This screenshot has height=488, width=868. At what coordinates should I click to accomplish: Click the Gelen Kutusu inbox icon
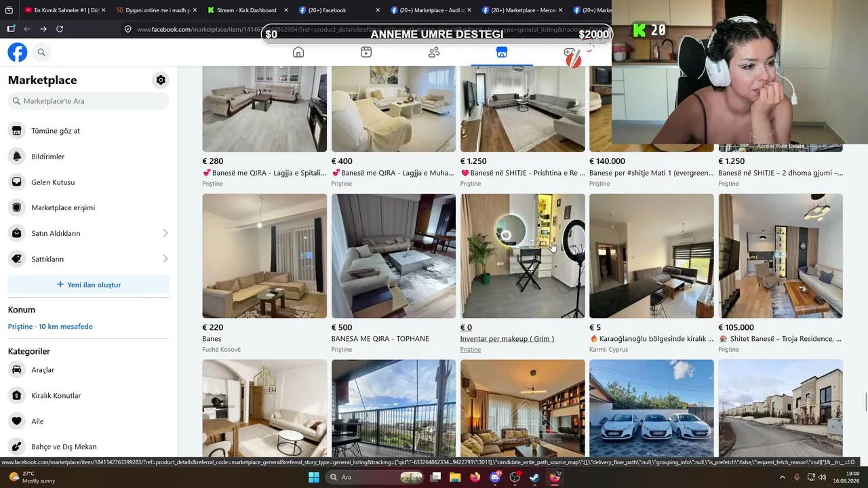point(17,182)
